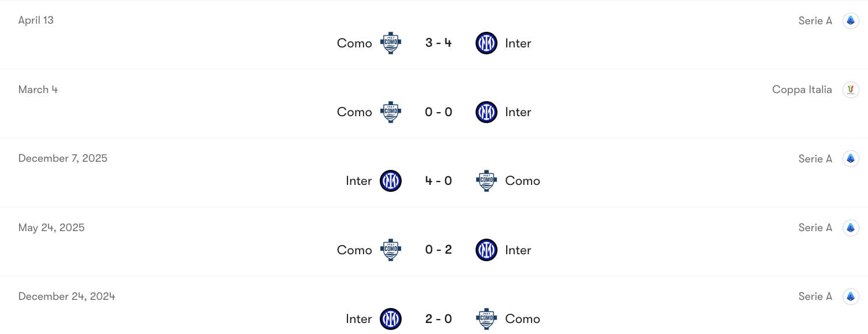
Task: Click the Como club crest next to April 13 match
Action: [390, 43]
